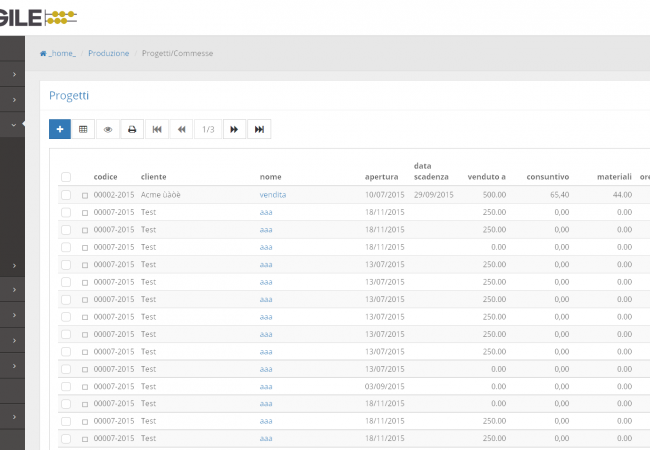Click the 'Progetti' panel heading
650x450 pixels.
[69, 96]
